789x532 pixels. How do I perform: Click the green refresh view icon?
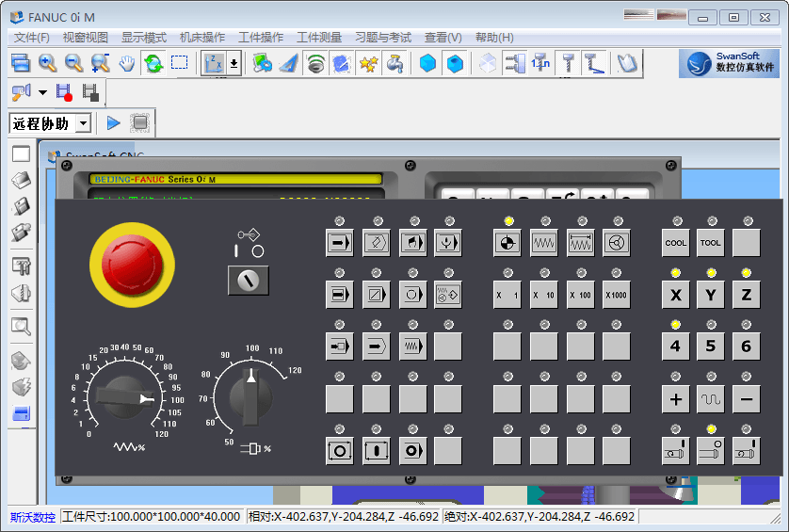(153, 63)
